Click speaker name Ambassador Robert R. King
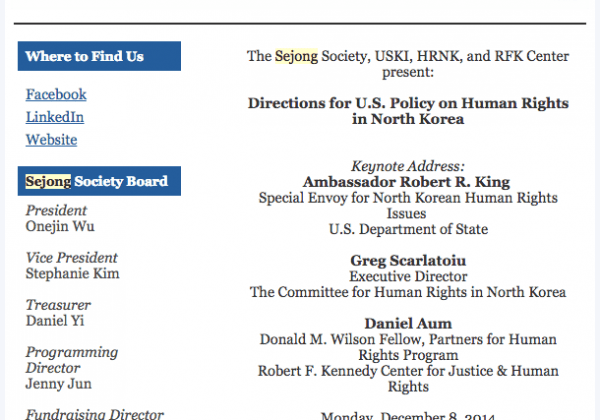Screen dimensions: 600x420 [x=407, y=182]
